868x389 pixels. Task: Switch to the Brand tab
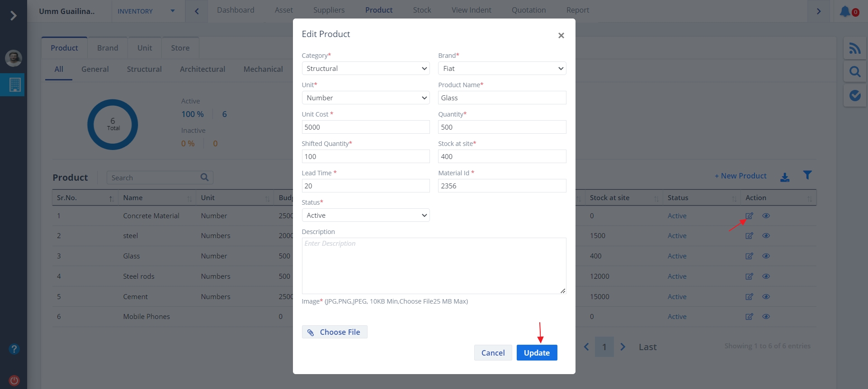tap(108, 48)
